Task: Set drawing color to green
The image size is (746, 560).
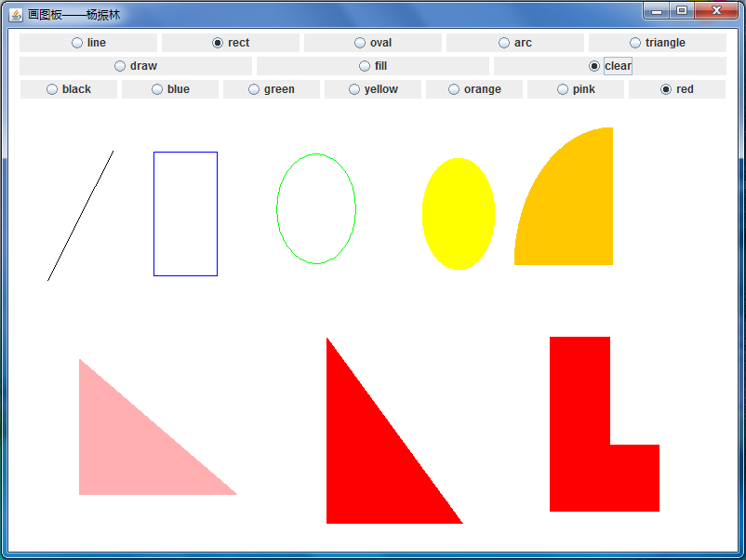Action: pos(272,89)
